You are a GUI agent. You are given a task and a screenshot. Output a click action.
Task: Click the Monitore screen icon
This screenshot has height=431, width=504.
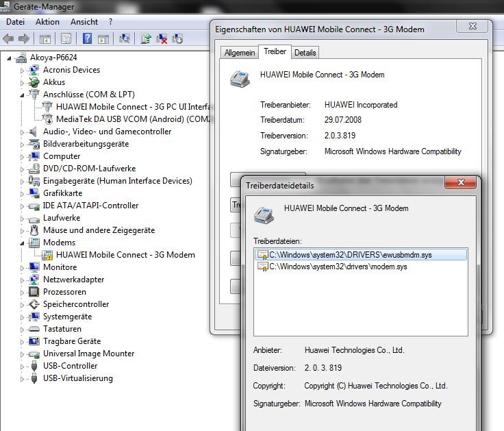(x=34, y=267)
